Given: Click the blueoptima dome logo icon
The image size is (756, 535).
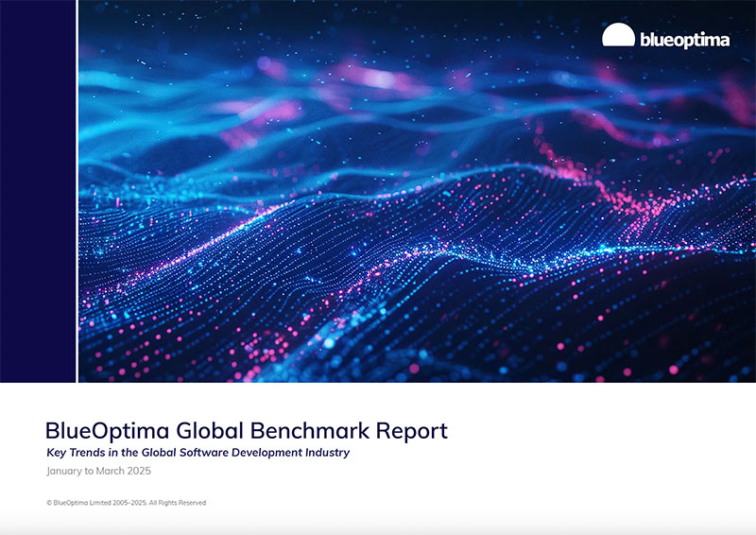Looking at the screenshot, I should click(618, 35).
